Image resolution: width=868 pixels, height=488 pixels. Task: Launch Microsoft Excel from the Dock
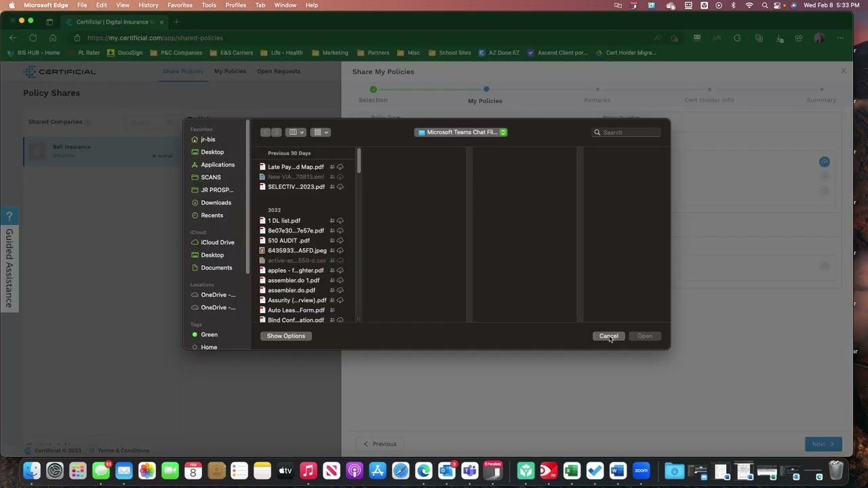tap(572, 470)
